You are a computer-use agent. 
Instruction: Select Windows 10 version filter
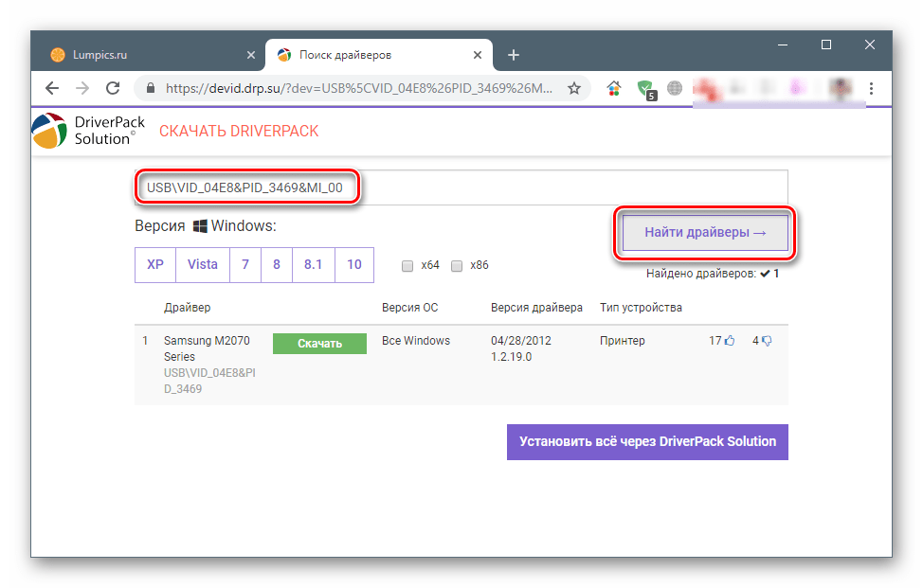coord(353,265)
